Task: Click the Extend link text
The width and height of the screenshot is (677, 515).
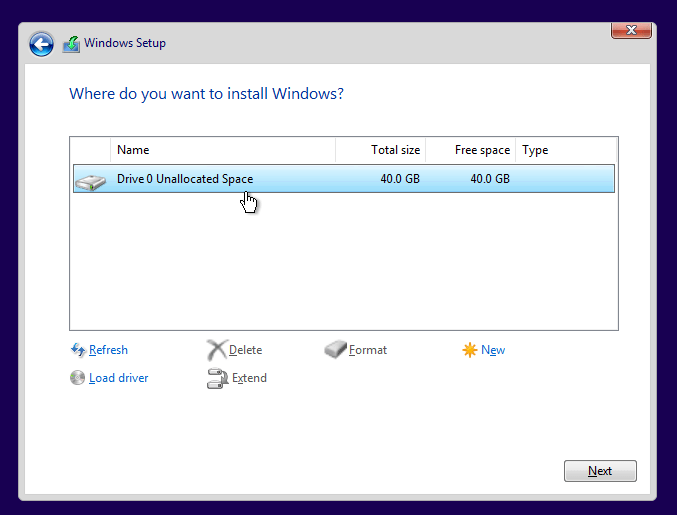Action: (249, 378)
